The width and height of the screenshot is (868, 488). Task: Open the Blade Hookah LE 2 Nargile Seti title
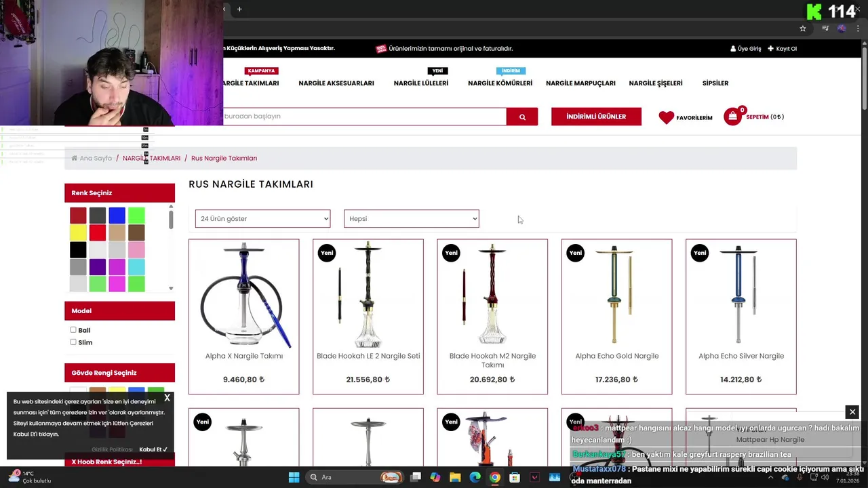[x=368, y=356]
